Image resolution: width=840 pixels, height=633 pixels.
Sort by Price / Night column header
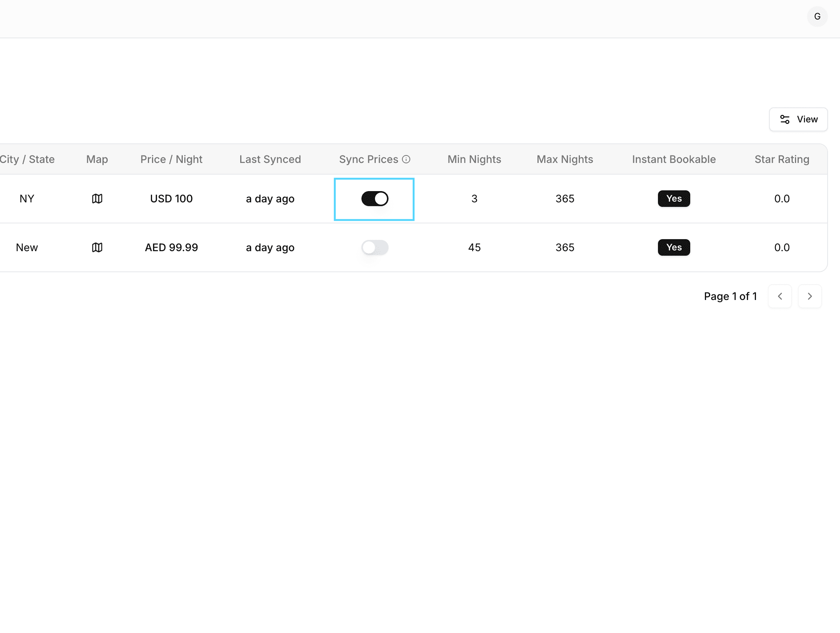point(171,159)
